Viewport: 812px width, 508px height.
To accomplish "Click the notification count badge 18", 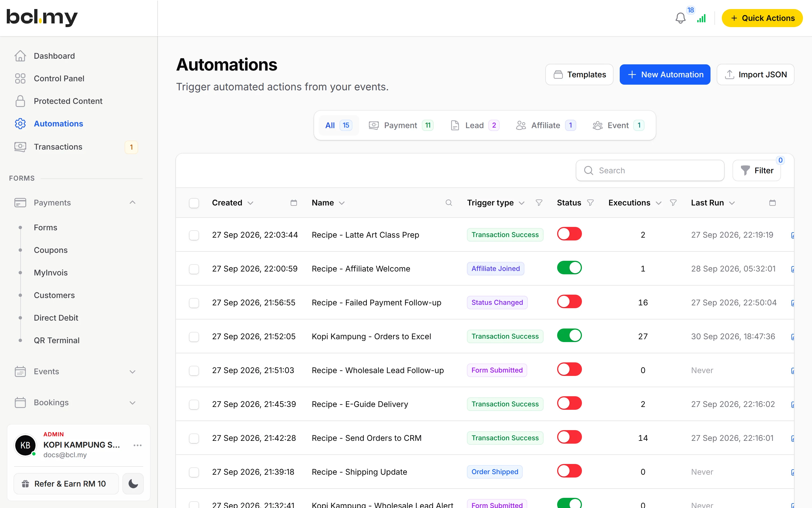I will (x=690, y=10).
